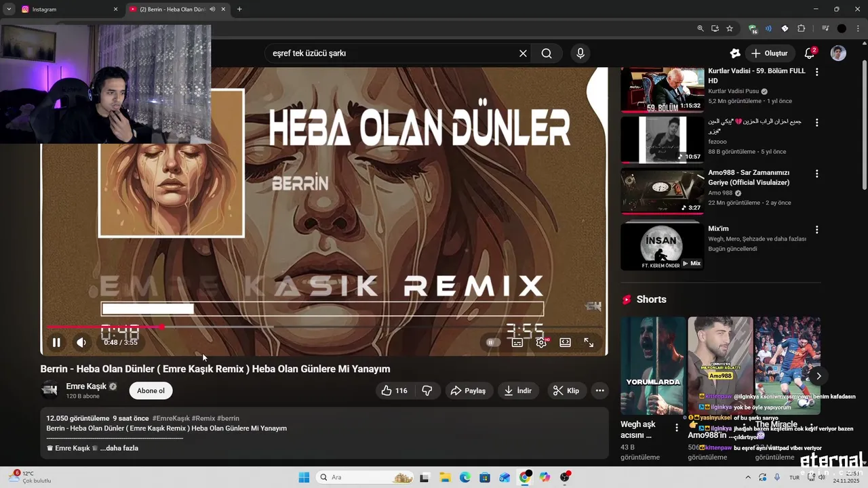Open the video in full screen
This screenshot has width=868, height=488.
589,342
